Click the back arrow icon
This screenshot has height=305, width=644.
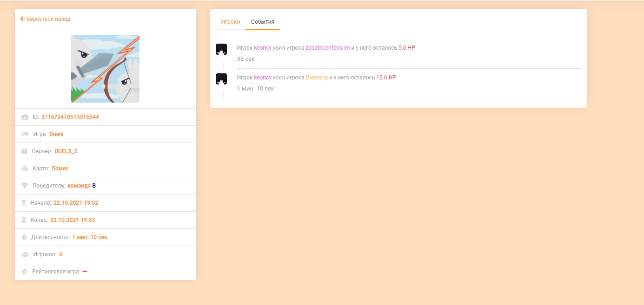[x=22, y=19]
